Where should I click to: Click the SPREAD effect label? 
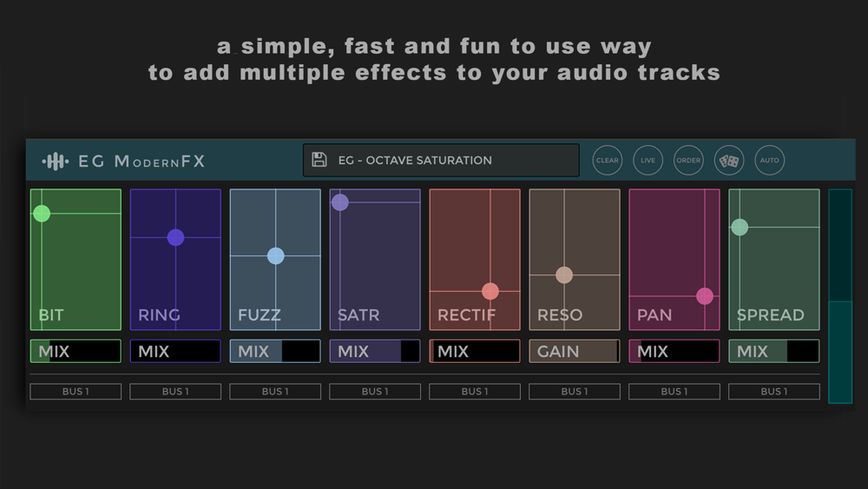[770, 315]
